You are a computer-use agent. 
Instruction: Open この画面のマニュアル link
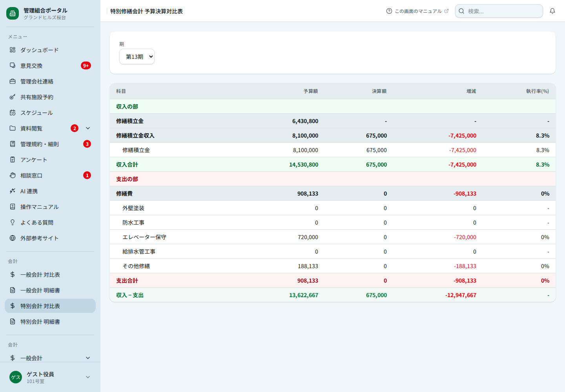(417, 11)
